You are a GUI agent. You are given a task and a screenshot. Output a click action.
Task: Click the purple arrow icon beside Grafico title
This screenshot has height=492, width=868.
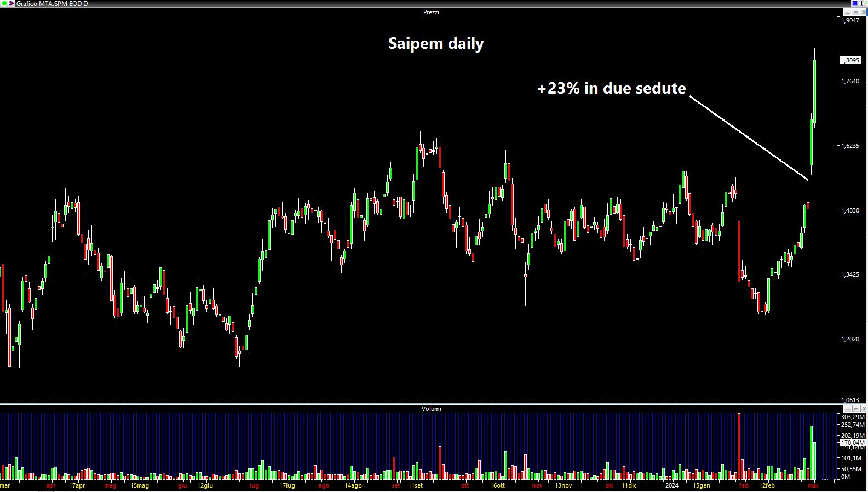pos(12,4)
